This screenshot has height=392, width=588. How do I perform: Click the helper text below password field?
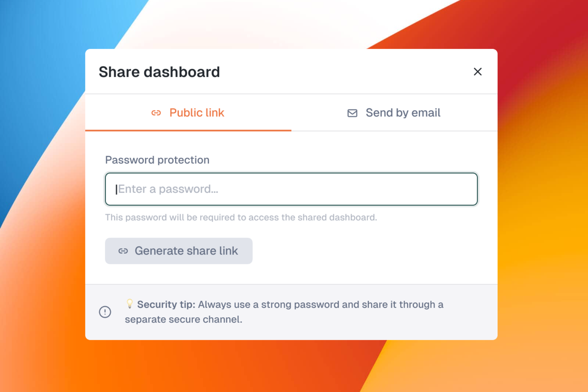click(241, 217)
